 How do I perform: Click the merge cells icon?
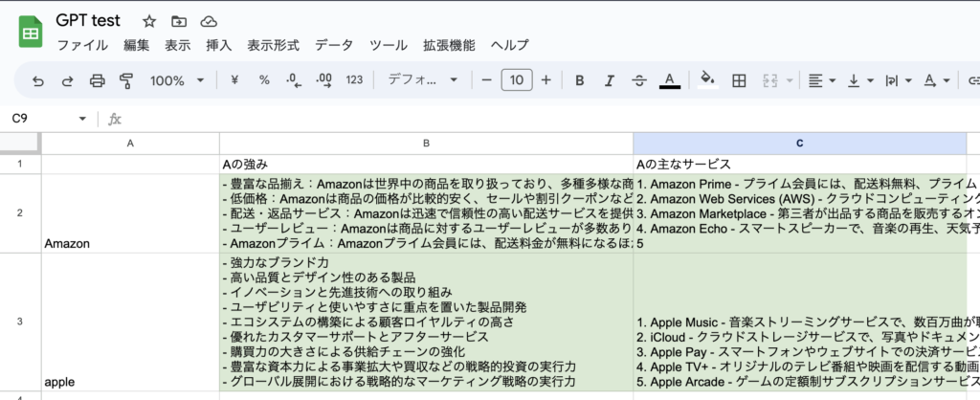click(x=769, y=80)
